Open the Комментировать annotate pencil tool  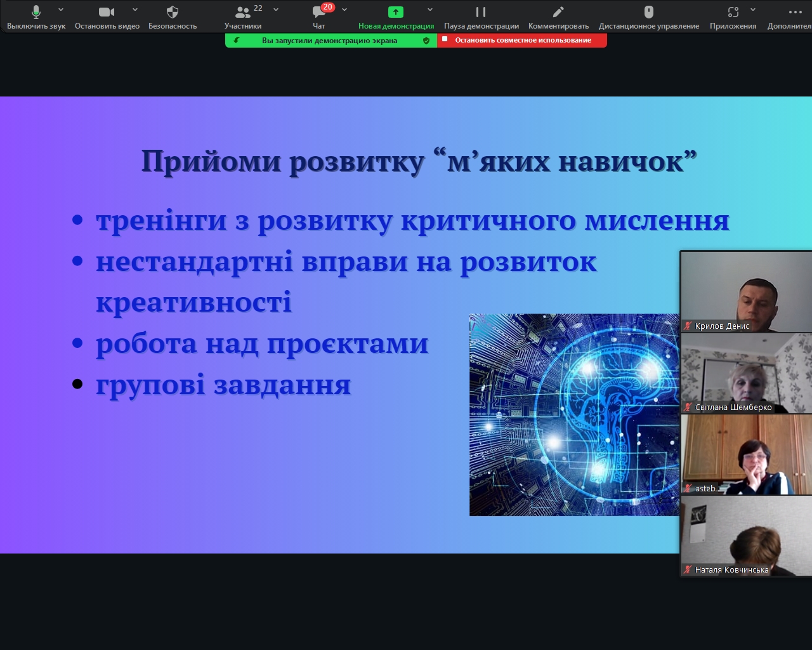[x=558, y=17]
